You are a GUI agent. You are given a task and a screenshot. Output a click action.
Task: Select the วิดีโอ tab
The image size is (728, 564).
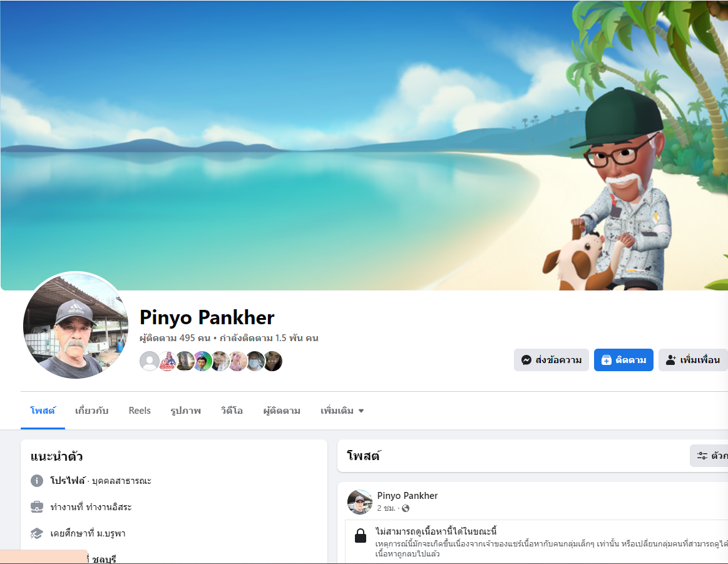point(232,411)
